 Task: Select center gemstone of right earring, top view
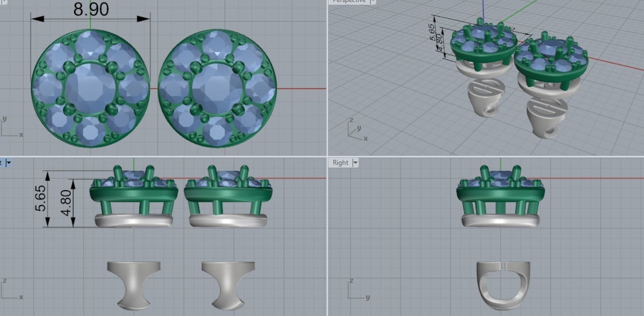pos(217,87)
